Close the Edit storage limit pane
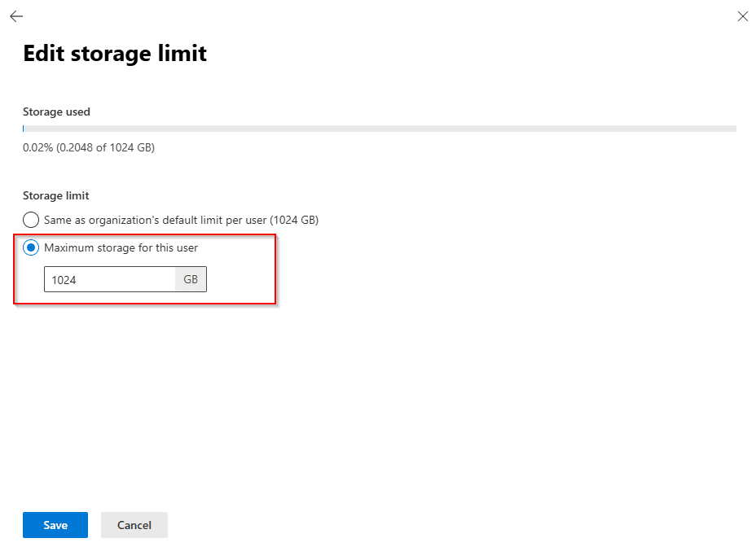This screenshot has height=547, width=756. coord(742,16)
